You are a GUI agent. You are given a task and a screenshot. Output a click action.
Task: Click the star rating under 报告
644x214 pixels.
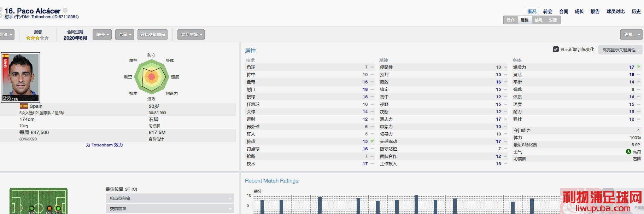[x=37, y=38]
